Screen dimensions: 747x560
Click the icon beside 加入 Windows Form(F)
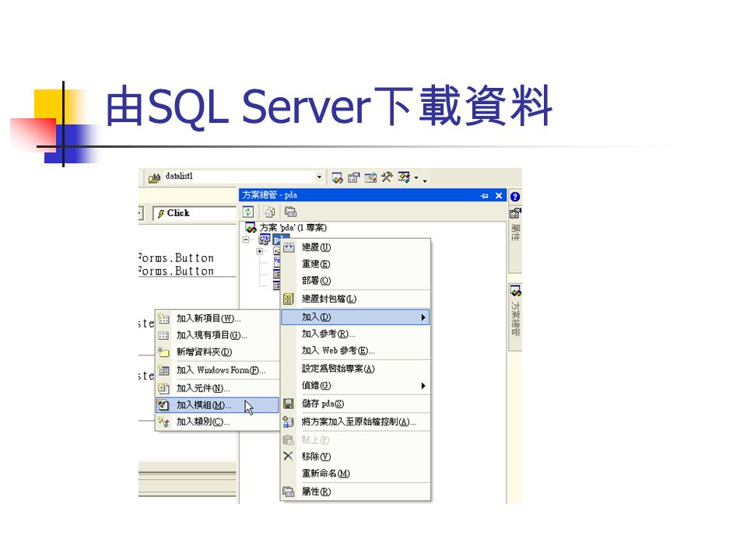[163, 370]
